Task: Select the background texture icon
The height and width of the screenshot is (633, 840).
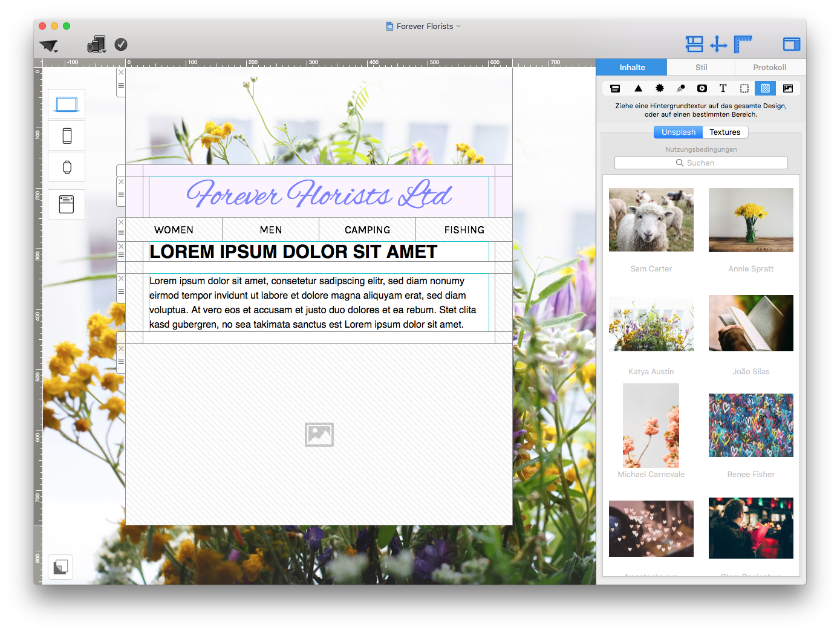Action: pos(765,88)
